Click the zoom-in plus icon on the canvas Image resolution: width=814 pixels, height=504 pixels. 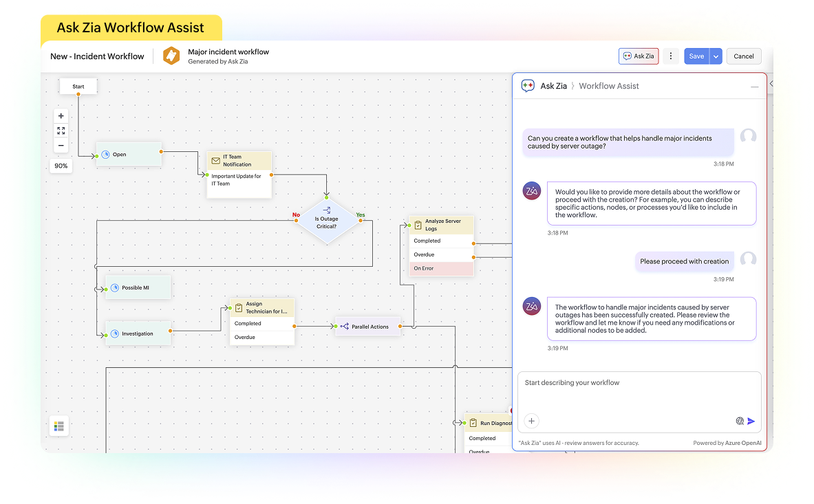[61, 116]
